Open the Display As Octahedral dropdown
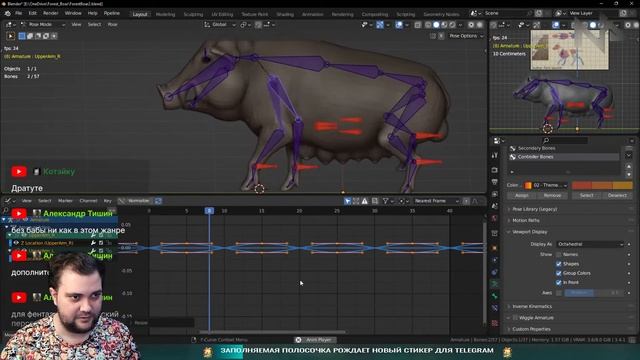Image resolution: width=640 pixels, height=360 pixels. (x=590, y=244)
